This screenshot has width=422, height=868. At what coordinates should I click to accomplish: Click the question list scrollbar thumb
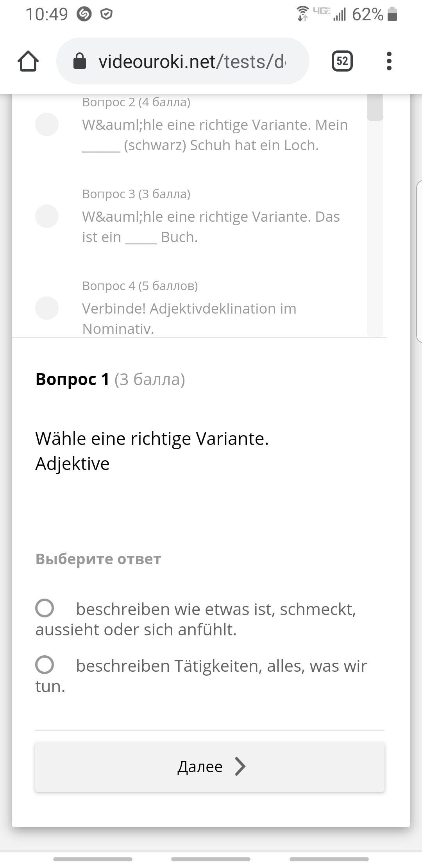pyautogui.click(x=375, y=108)
